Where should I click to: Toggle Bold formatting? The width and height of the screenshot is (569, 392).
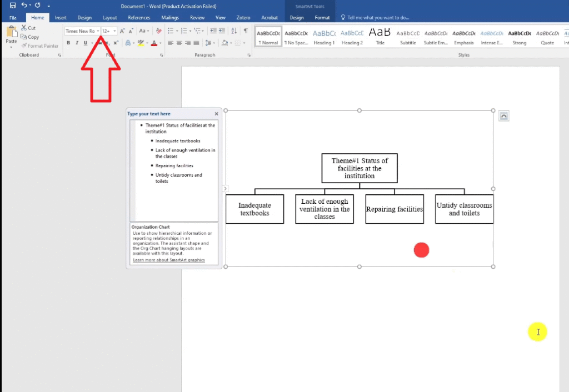[68, 43]
